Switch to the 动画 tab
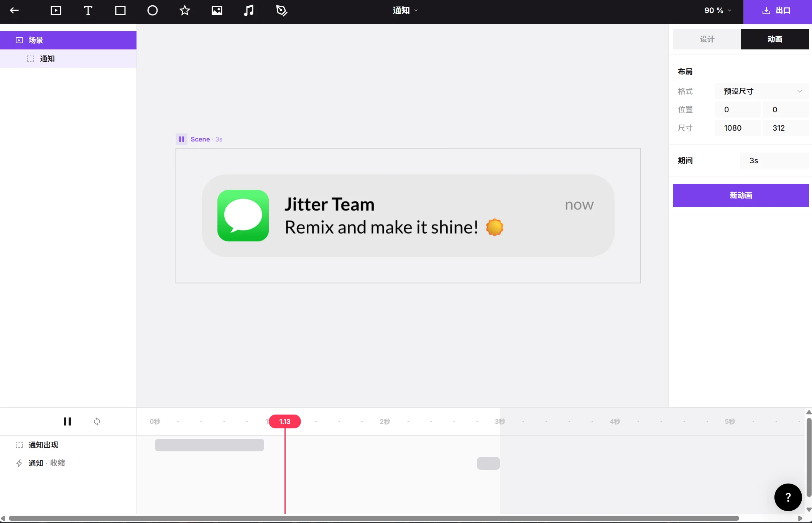This screenshot has width=812, height=523. [775, 39]
